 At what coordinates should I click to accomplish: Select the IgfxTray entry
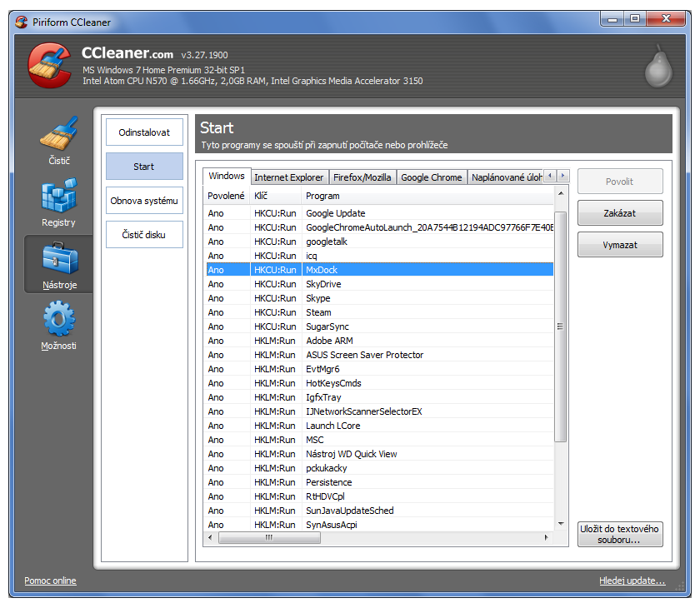click(379, 397)
